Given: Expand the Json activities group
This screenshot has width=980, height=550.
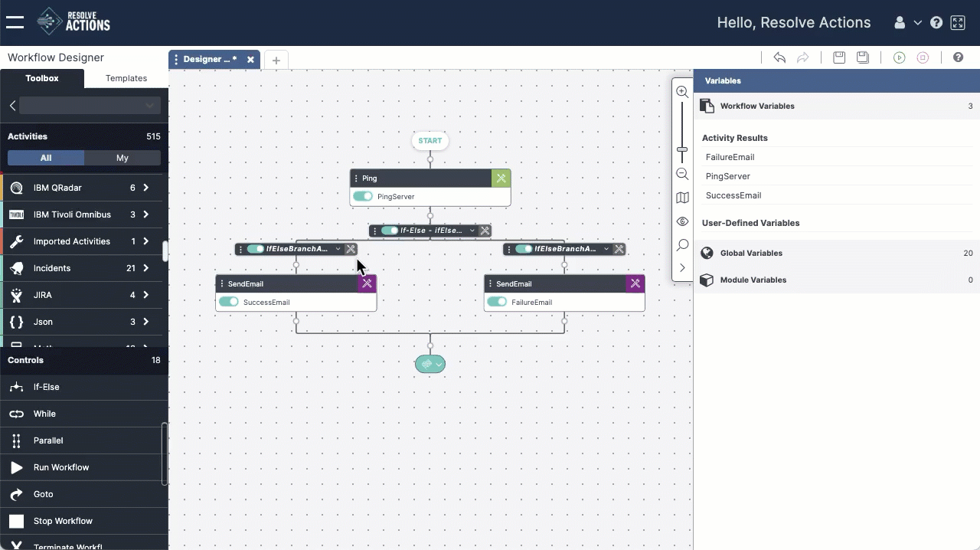Looking at the screenshot, I should [x=145, y=322].
